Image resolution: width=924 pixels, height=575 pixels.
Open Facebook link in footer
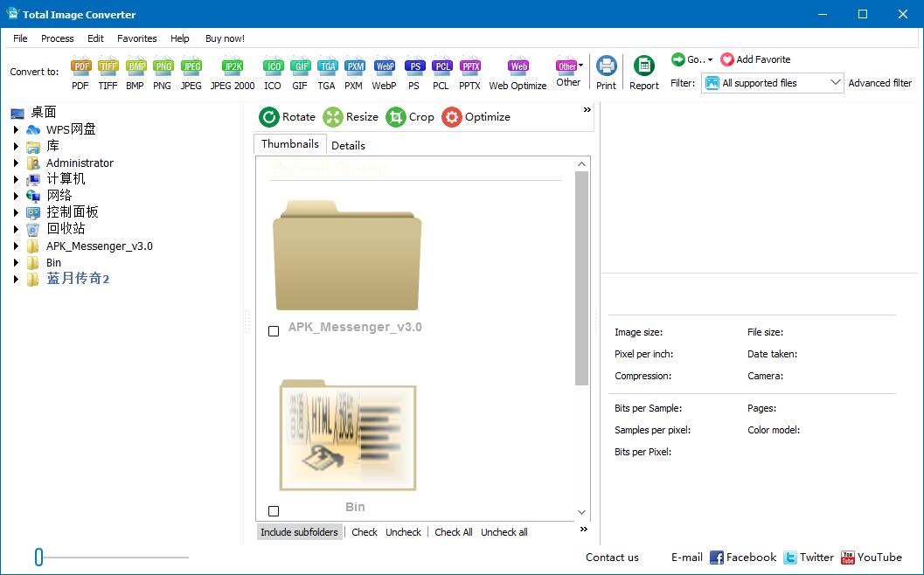click(743, 558)
